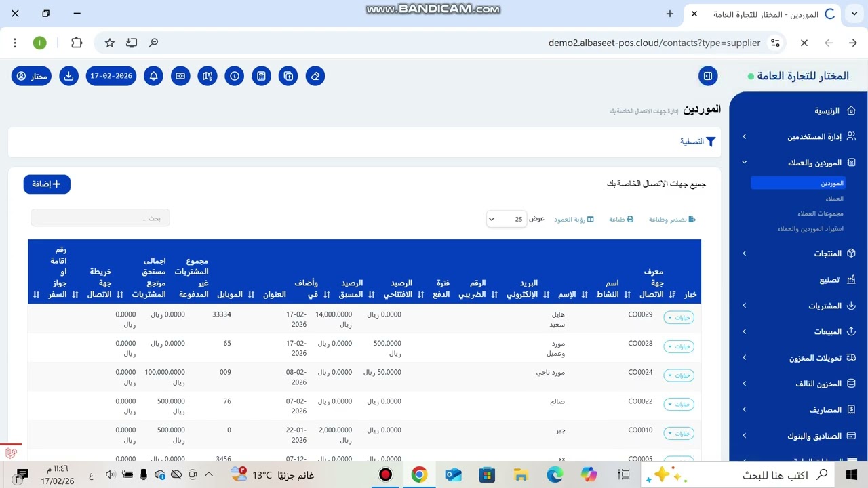Select العملاء submenu item
The height and width of the screenshot is (488, 868).
(834, 199)
